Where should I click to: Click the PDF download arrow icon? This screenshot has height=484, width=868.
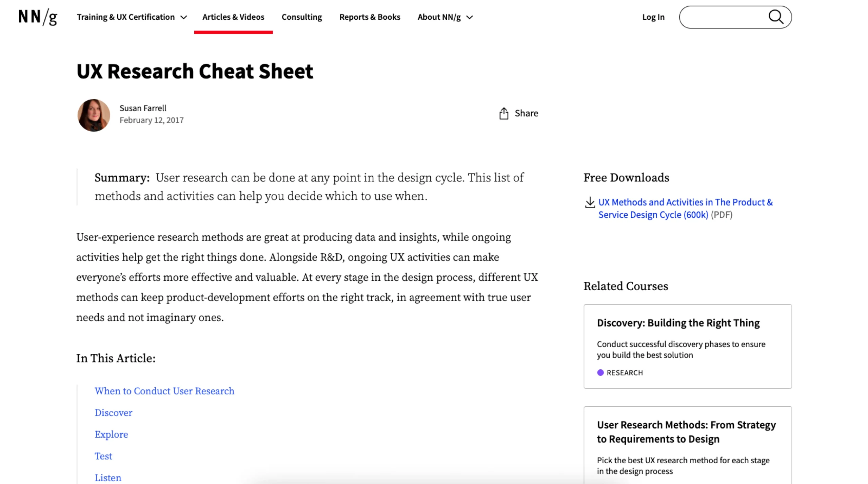(x=589, y=202)
